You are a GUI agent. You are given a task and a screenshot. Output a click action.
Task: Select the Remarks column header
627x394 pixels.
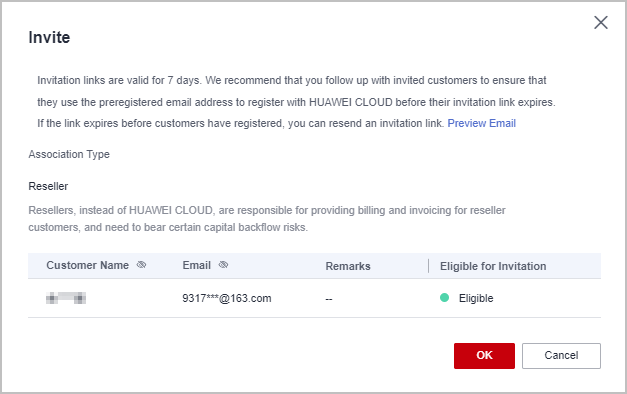[x=348, y=266]
